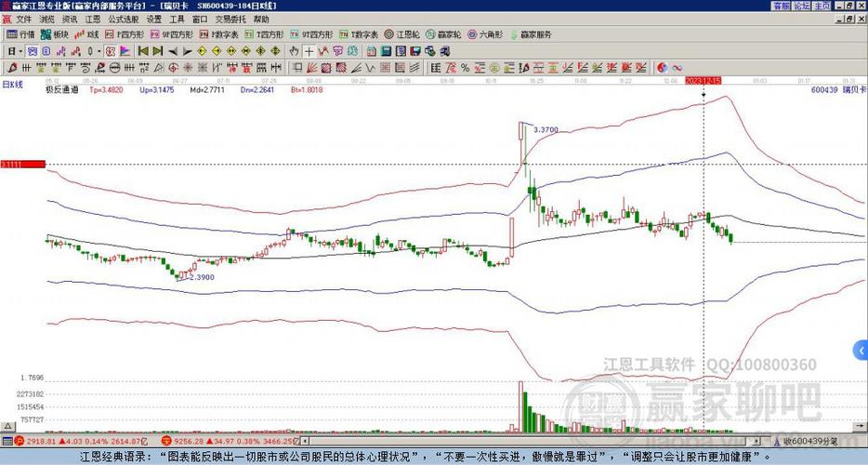
Task: Click the 2.3900 low price label
Action: pyautogui.click(x=202, y=277)
